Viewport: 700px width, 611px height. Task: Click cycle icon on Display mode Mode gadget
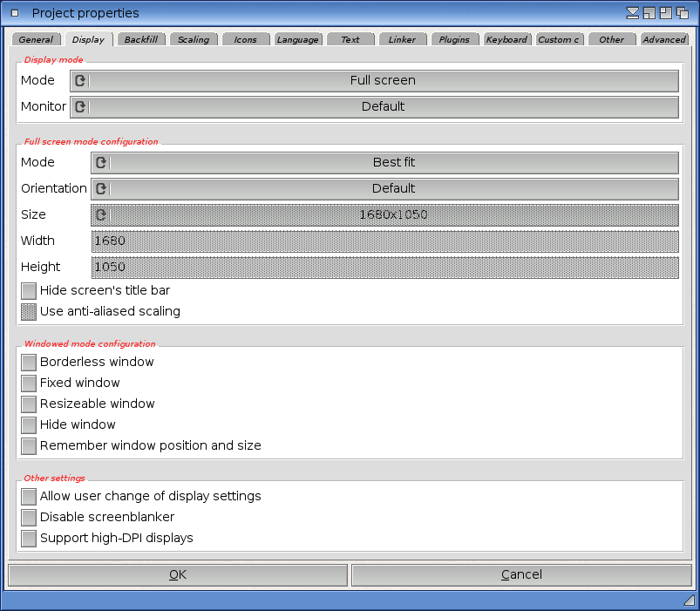tap(80, 81)
